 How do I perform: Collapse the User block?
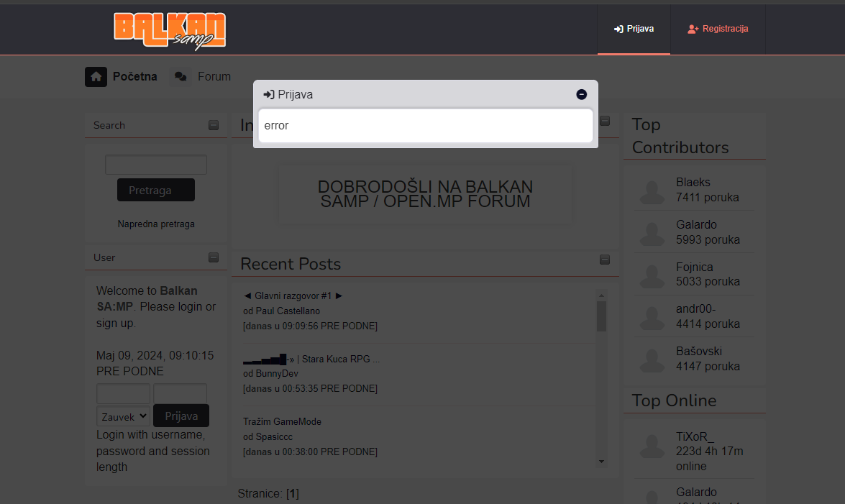(x=214, y=257)
